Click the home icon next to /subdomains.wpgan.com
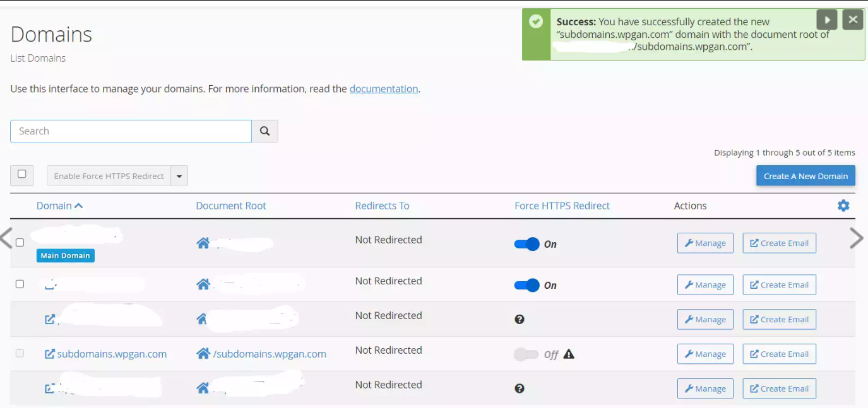The height and width of the screenshot is (408, 868). tap(203, 354)
